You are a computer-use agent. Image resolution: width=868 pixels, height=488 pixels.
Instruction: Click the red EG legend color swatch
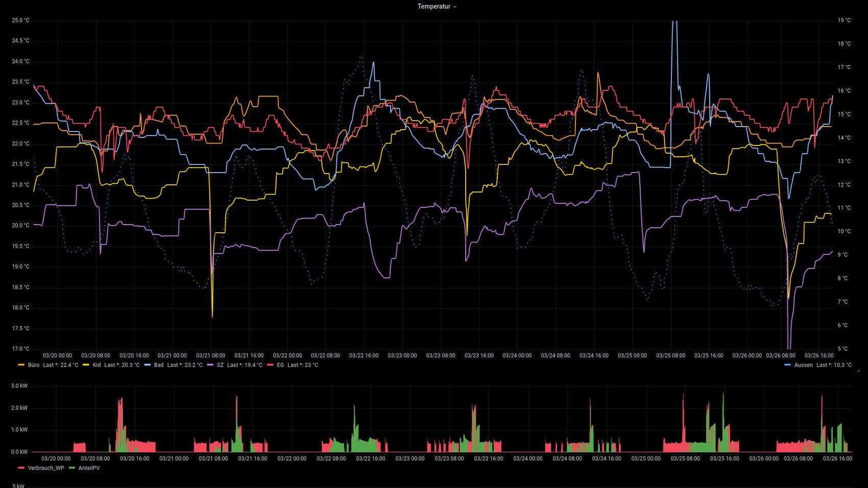tap(270, 365)
